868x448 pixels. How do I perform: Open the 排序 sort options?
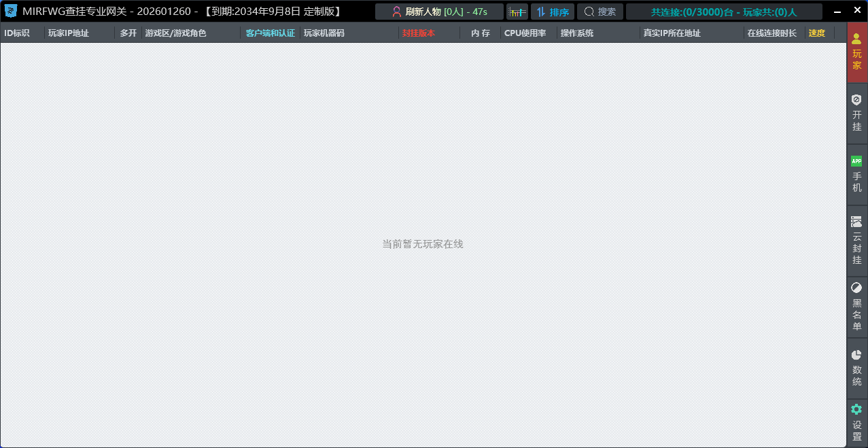552,11
